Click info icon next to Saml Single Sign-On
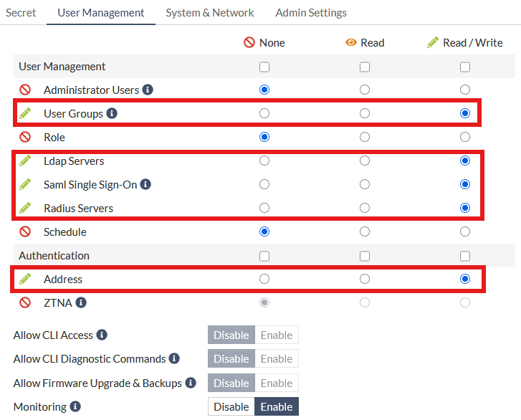521x420 pixels. (x=145, y=185)
